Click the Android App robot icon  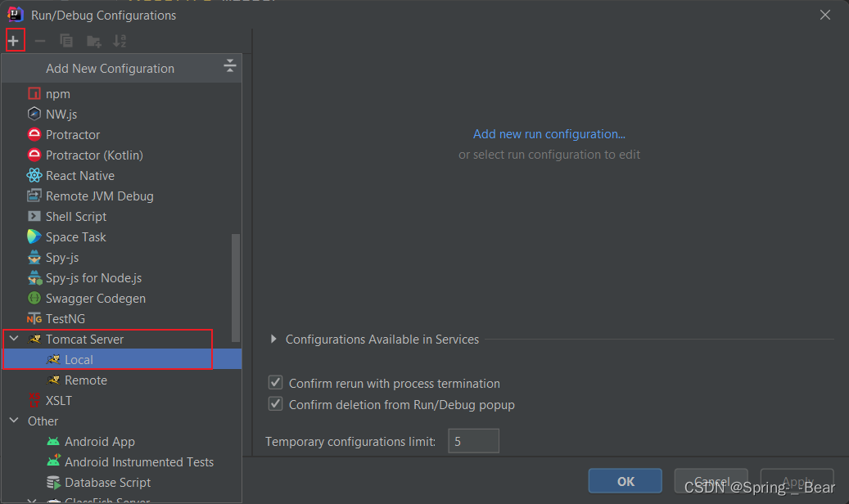(x=53, y=442)
